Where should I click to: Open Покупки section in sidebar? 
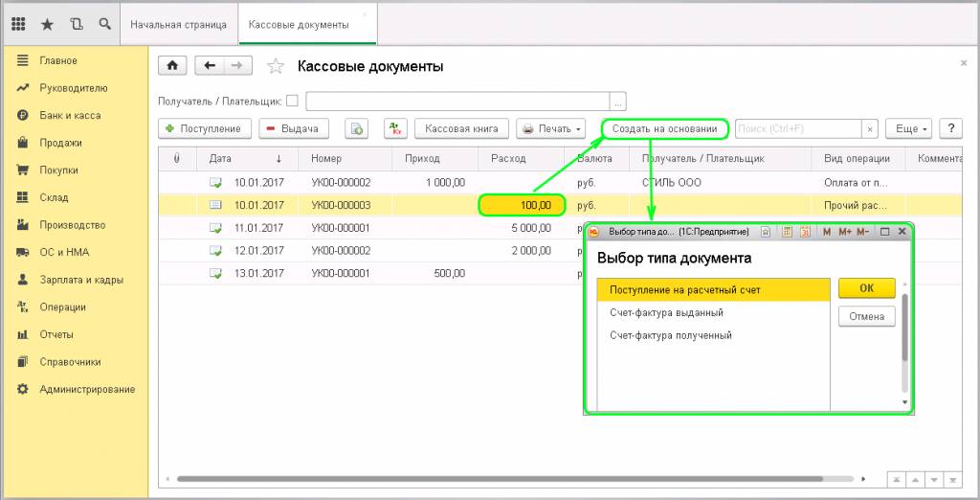[x=58, y=170]
